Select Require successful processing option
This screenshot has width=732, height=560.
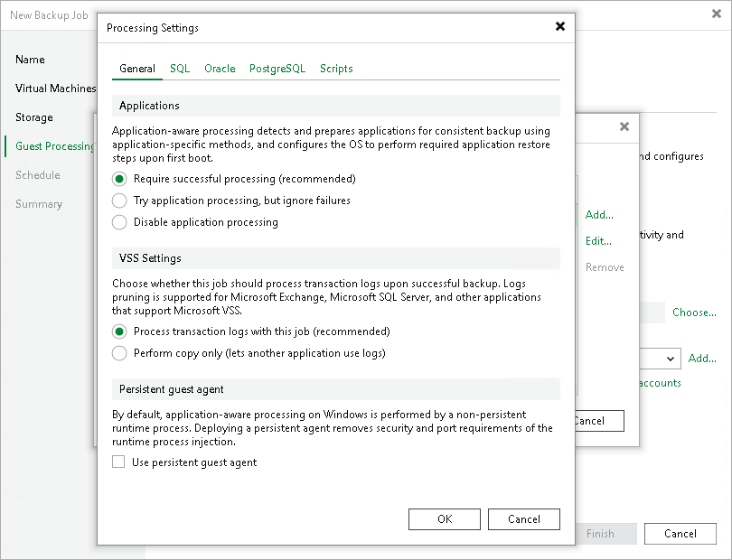coord(119,179)
